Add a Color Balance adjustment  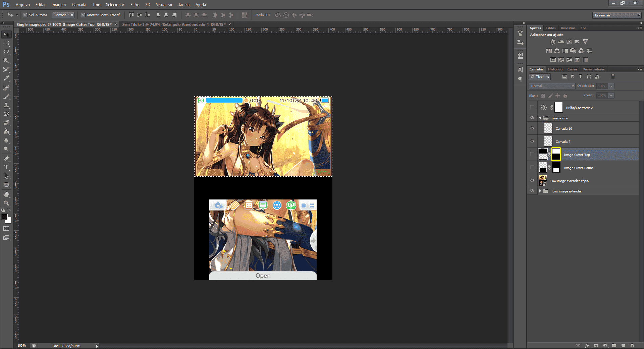click(557, 51)
